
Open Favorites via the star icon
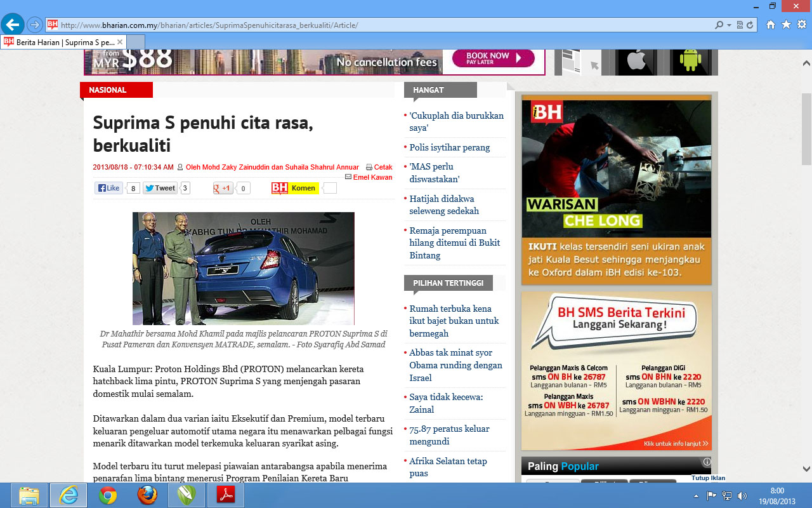click(786, 25)
